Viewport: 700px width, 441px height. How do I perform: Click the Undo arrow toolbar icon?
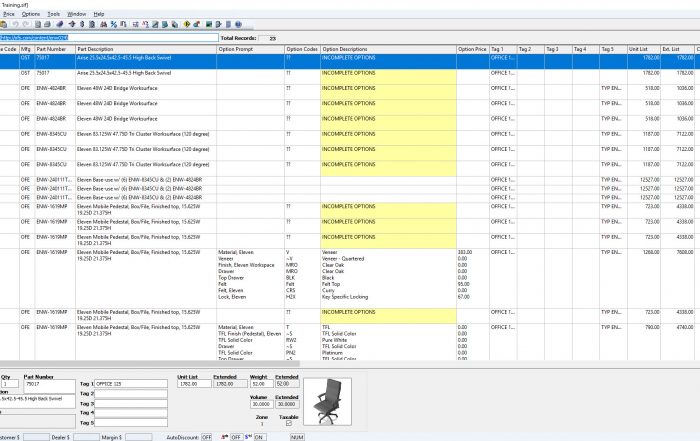point(16,25)
